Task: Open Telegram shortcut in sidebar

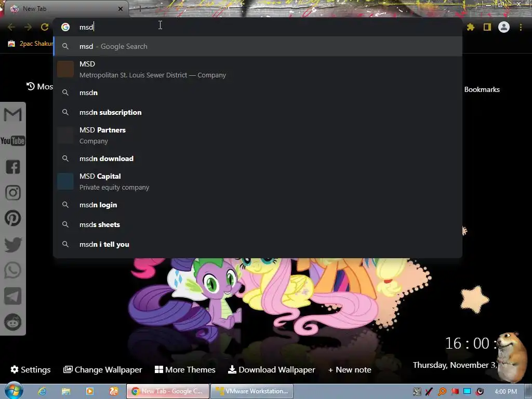Action: (x=13, y=296)
